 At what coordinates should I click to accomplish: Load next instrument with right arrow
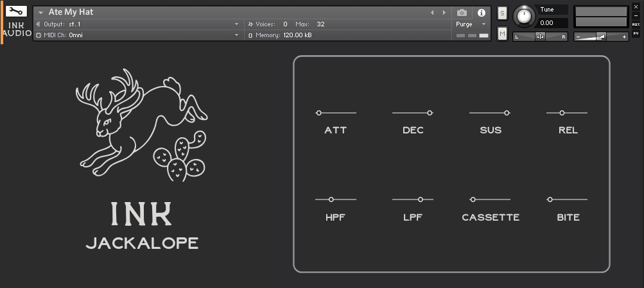pos(443,12)
